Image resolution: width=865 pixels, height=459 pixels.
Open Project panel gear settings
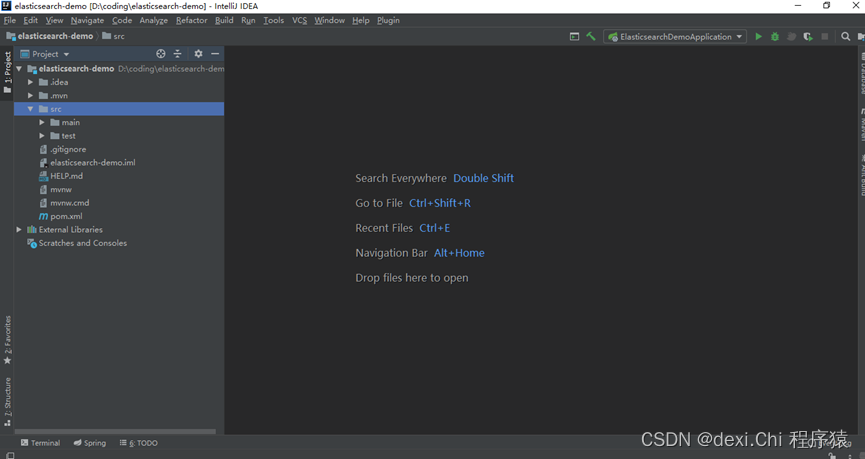[198, 54]
